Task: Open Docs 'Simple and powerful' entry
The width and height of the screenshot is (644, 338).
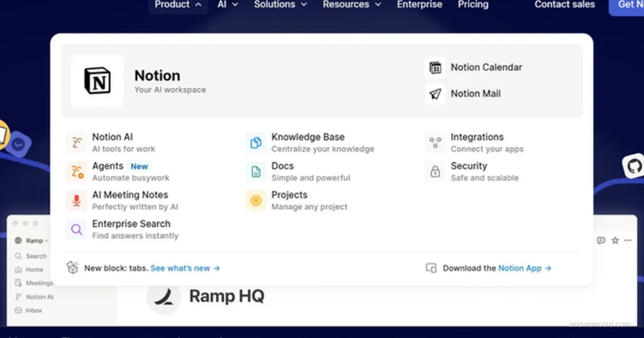Action: [311, 172]
